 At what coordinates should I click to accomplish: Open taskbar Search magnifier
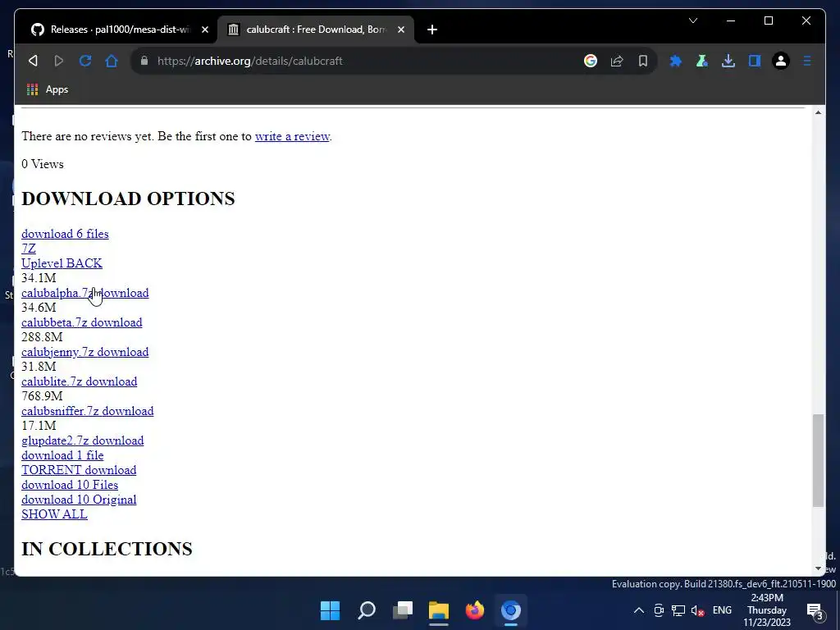click(x=367, y=610)
